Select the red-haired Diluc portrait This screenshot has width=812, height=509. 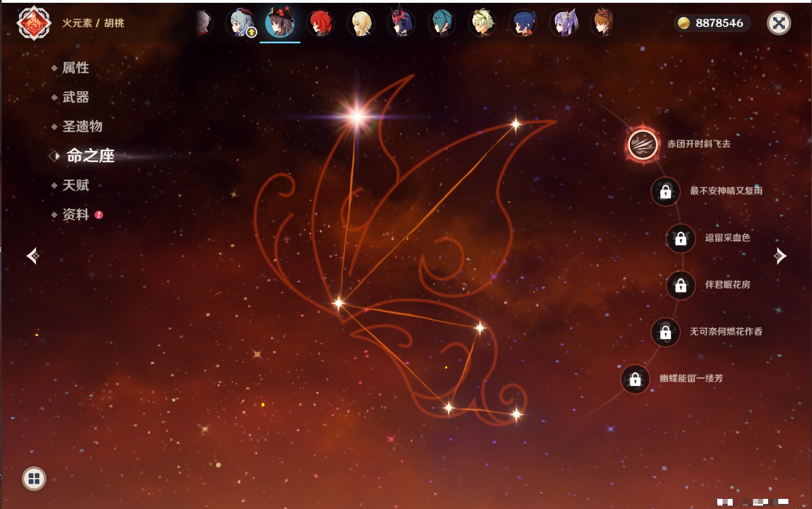tap(321, 23)
